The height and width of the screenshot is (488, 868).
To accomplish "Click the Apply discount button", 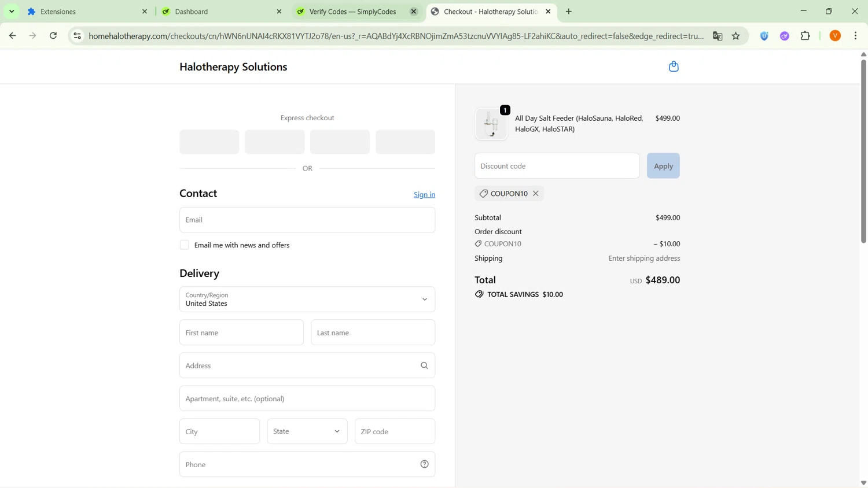I will coord(663,166).
